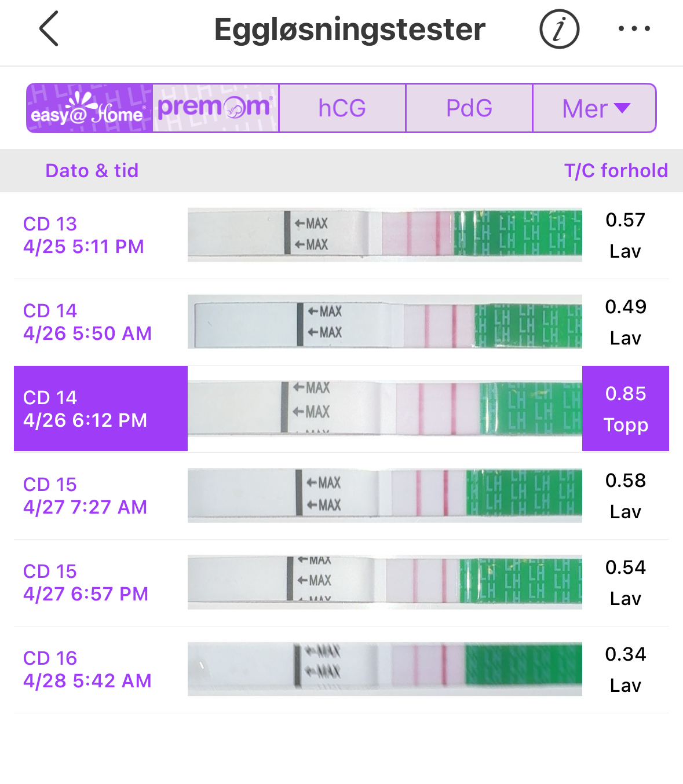Open the CD 13 4/25 5:11 PM entry

pyautogui.click(x=83, y=235)
